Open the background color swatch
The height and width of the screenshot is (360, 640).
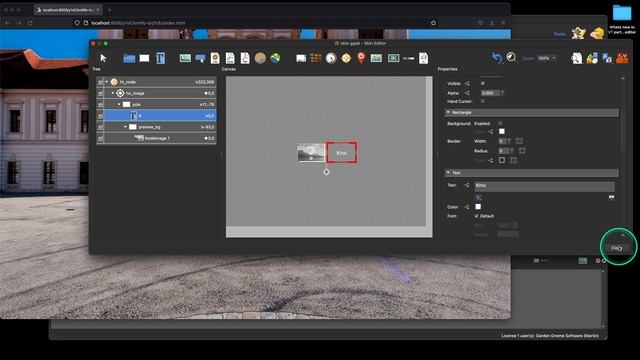click(502, 131)
